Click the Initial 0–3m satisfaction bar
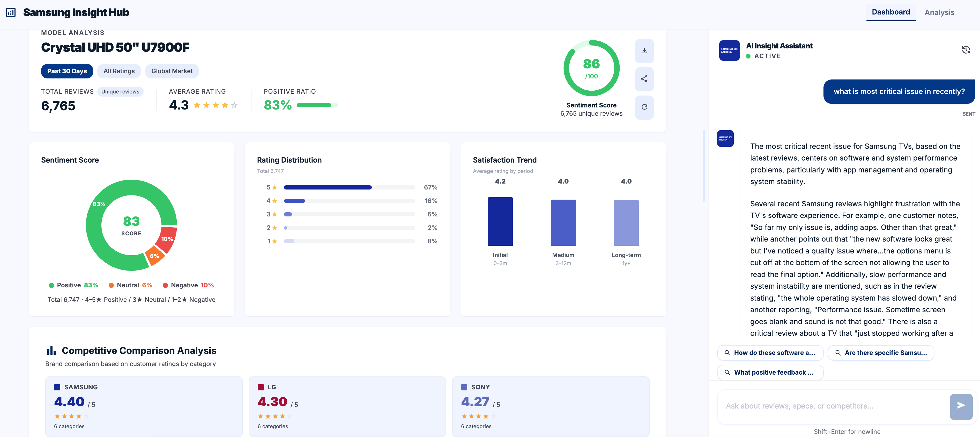 [x=500, y=221]
